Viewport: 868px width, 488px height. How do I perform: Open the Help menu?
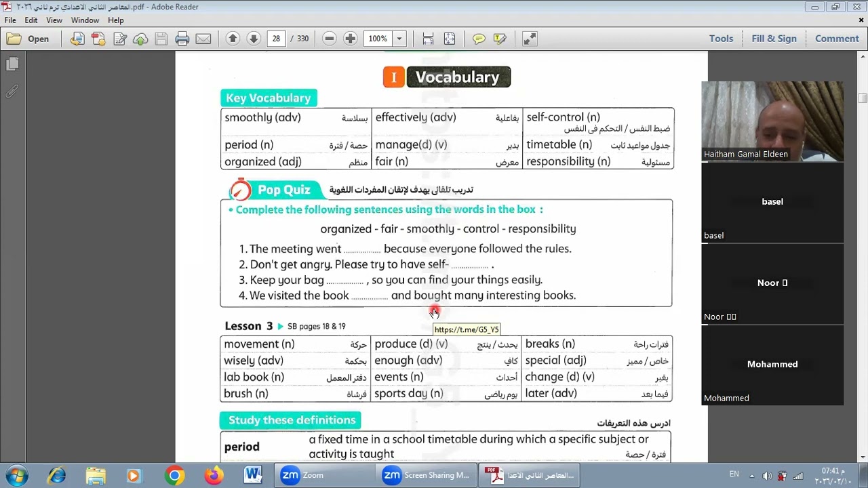tap(116, 20)
